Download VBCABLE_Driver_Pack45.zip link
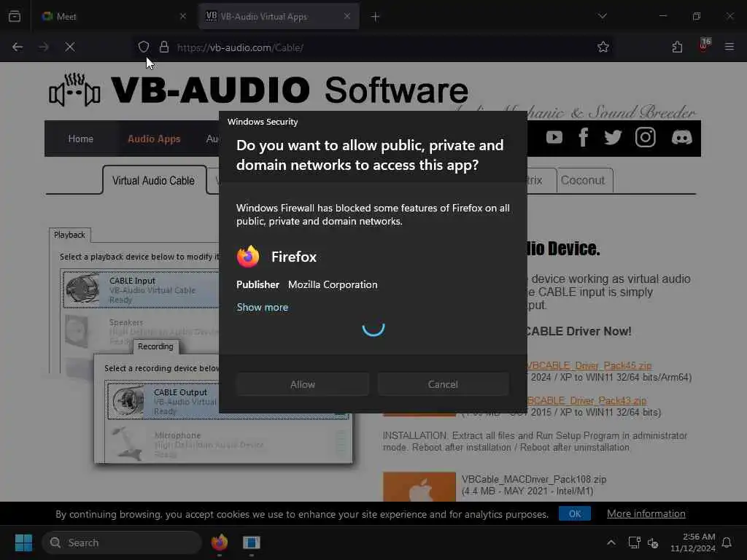Screen dimensions: 747x560 (589, 365)
